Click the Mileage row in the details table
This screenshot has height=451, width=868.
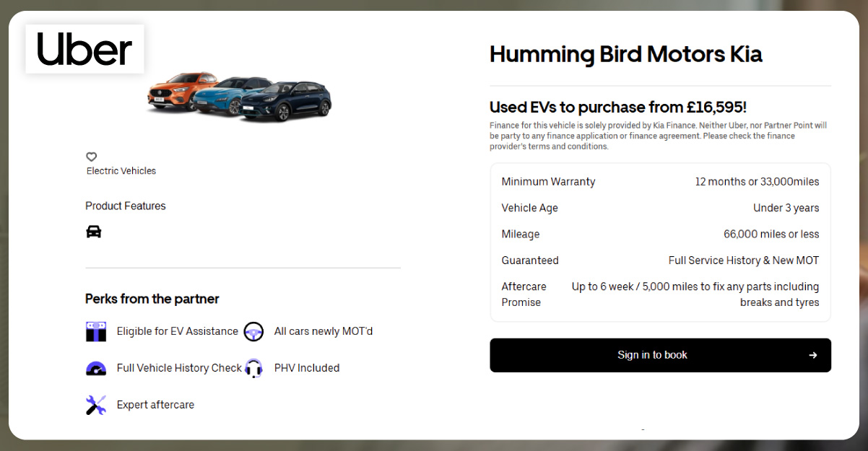tap(660, 234)
